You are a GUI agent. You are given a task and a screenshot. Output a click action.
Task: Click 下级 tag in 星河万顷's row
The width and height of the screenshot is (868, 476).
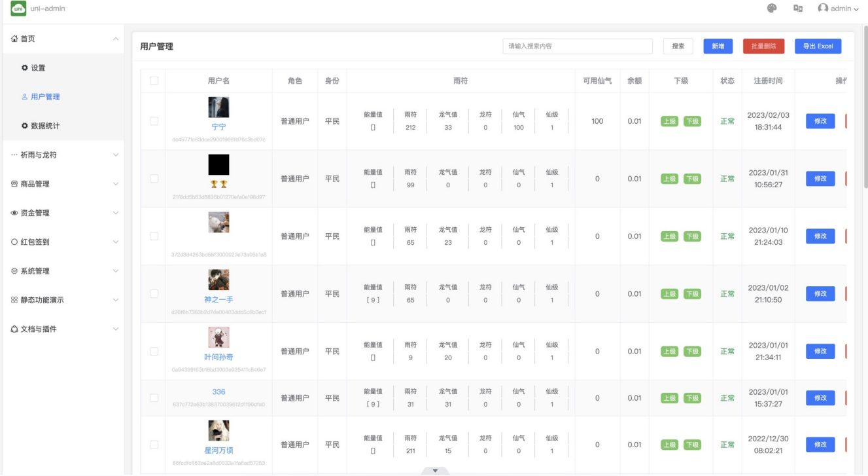[692, 445]
